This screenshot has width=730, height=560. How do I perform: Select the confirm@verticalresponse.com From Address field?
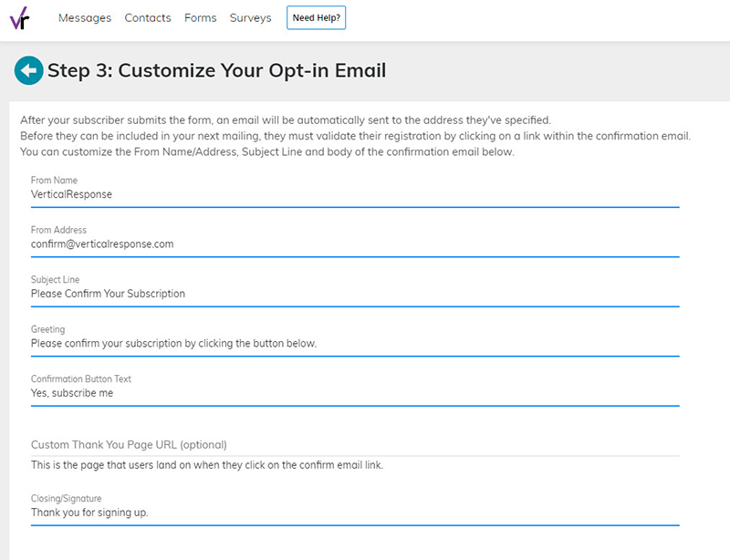click(x=355, y=244)
